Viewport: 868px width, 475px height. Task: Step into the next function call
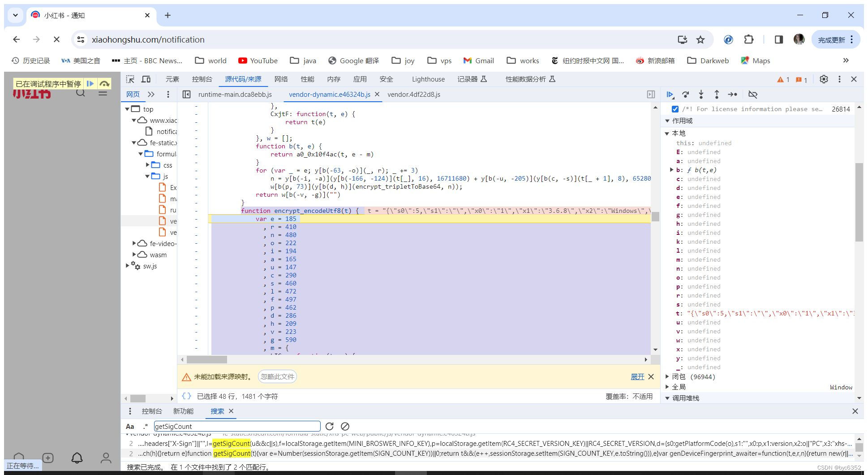(x=701, y=95)
